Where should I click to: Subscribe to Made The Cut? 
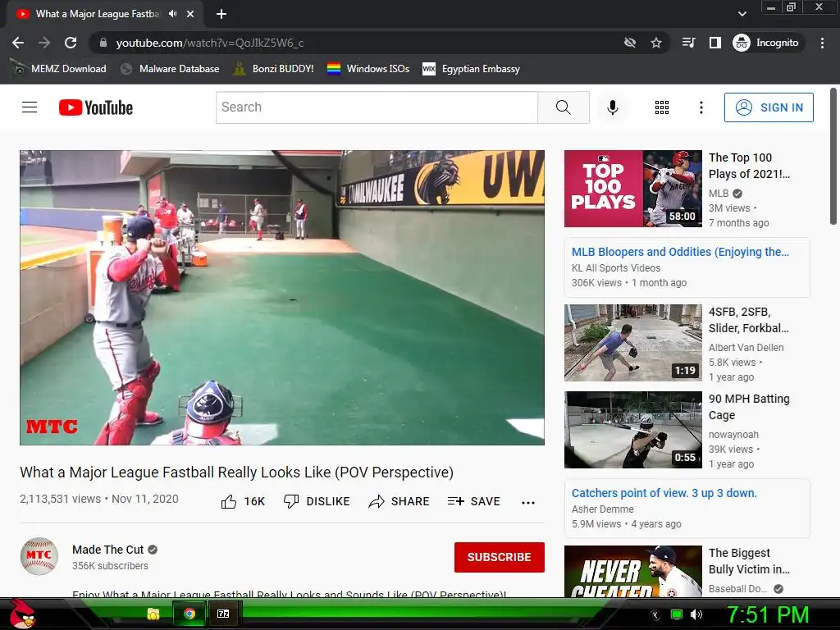click(x=500, y=557)
